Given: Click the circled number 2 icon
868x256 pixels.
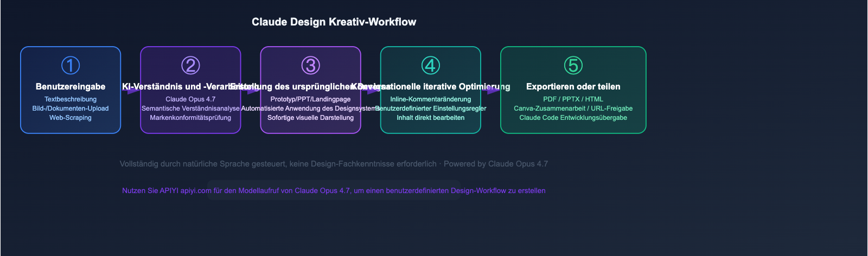Looking at the screenshot, I should point(190,66).
